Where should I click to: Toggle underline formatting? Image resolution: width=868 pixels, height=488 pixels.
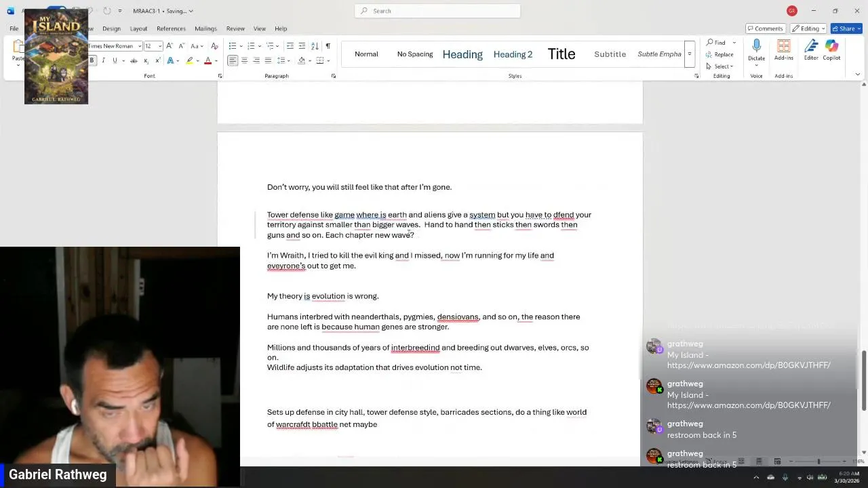coord(115,60)
